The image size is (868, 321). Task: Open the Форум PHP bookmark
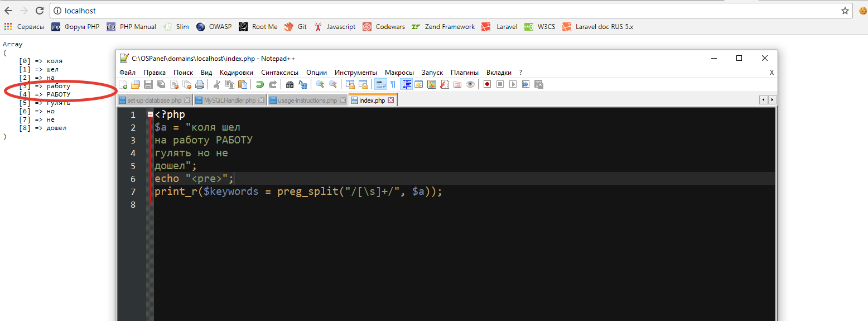[x=76, y=26]
